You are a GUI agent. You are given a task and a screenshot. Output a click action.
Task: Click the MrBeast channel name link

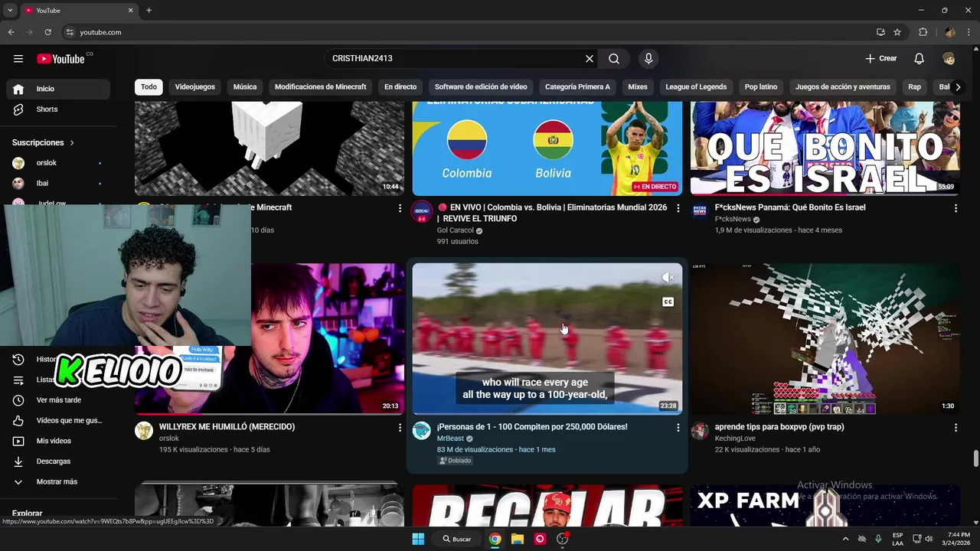pyautogui.click(x=451, y=439)
